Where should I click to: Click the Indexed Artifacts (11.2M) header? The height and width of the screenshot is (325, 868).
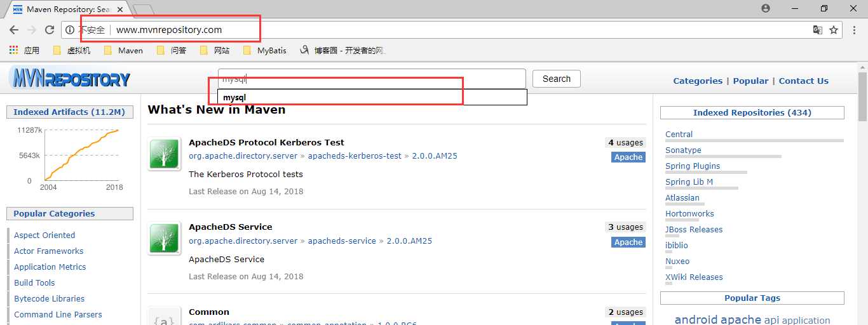[70, 112]
